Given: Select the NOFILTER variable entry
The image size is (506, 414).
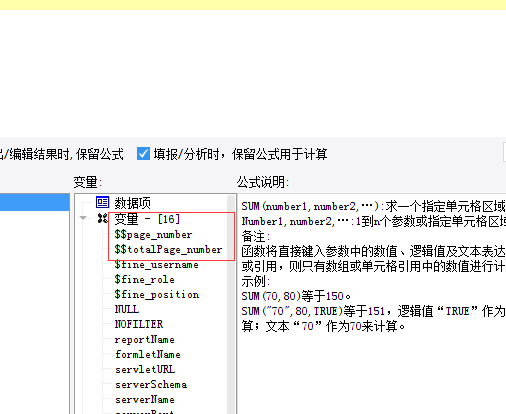Looking at the screenshot, I should (x=139, y=324).
